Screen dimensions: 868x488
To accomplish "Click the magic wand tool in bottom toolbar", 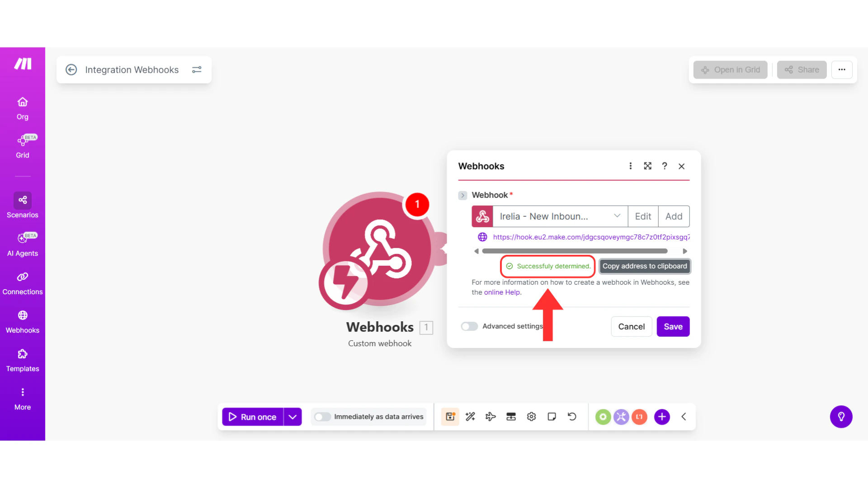I will pos(470,417).
